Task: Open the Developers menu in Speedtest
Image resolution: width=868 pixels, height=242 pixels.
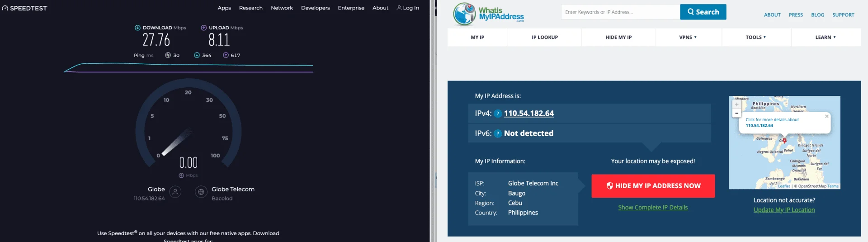Action: 316,8
